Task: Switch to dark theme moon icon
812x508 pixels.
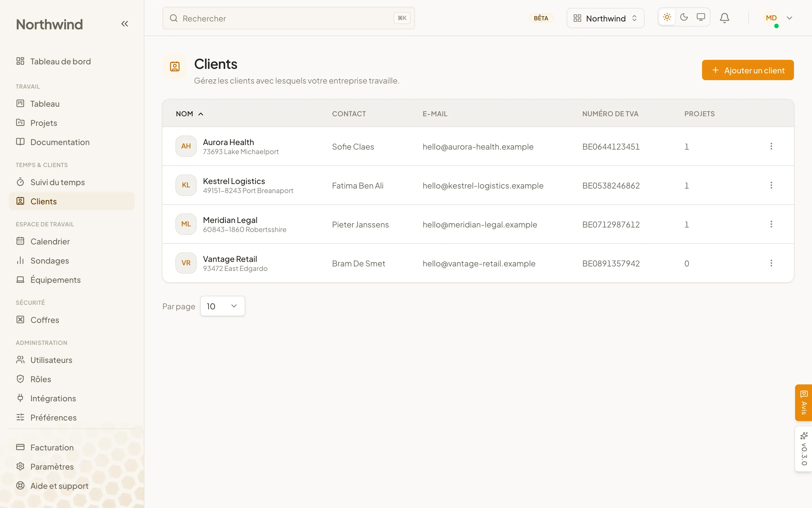Action: pyautogui.click(x=684, y=17)
